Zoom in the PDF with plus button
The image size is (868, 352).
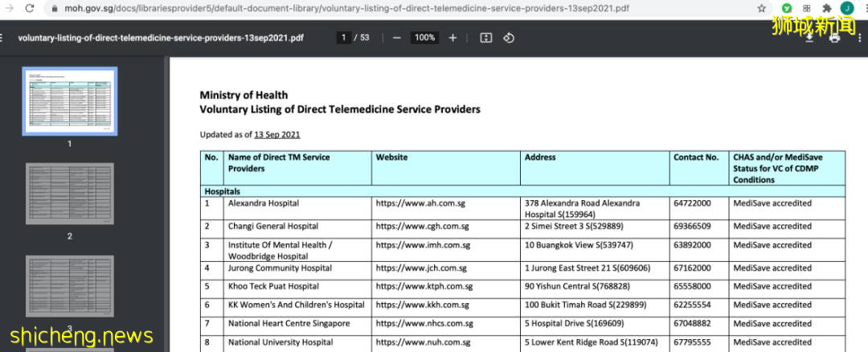tap(452, 38)
